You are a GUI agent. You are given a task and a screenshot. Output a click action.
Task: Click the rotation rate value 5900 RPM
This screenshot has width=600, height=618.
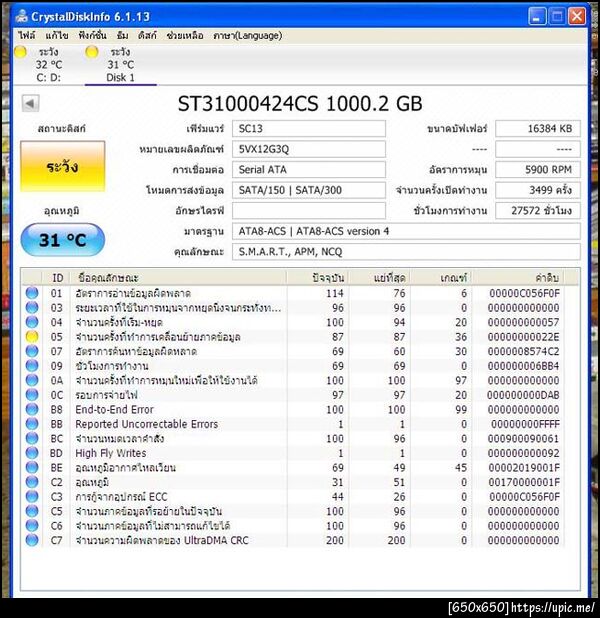coord(538,169)
